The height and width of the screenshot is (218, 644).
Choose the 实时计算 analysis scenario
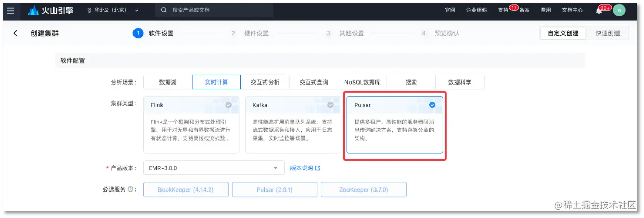(x=217, y=82)
